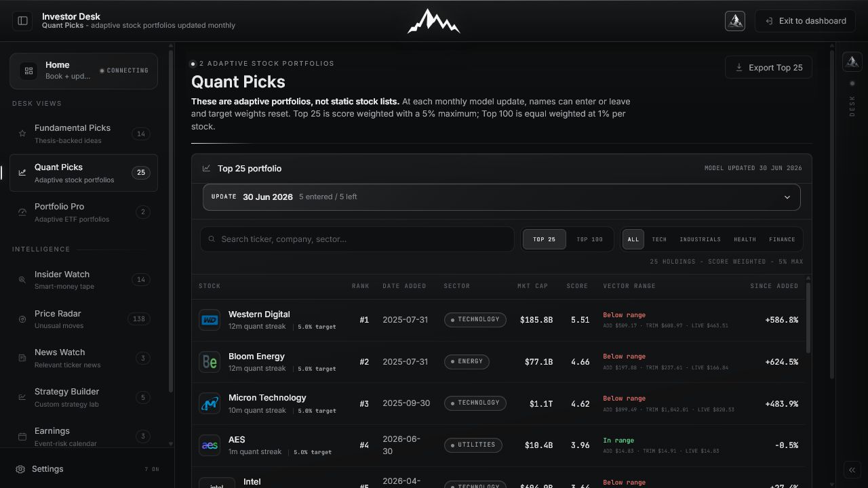The width and height of the screenshot is (868, 488).
Task: Click Export Top 25 button
Action: click(768, 68)
